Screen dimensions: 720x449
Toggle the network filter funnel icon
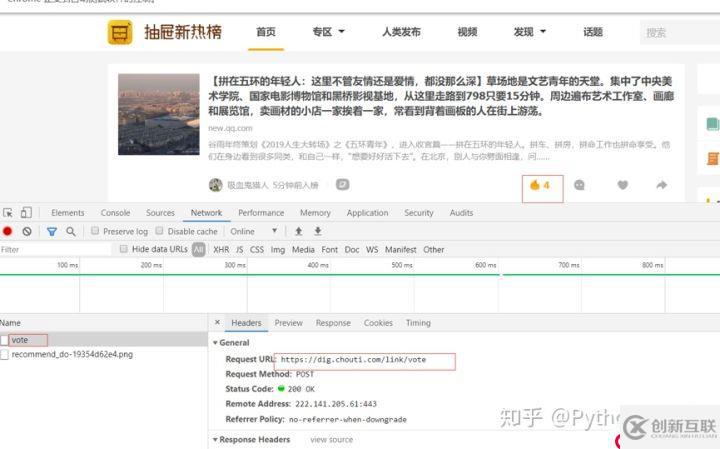[x=51, y=231]
